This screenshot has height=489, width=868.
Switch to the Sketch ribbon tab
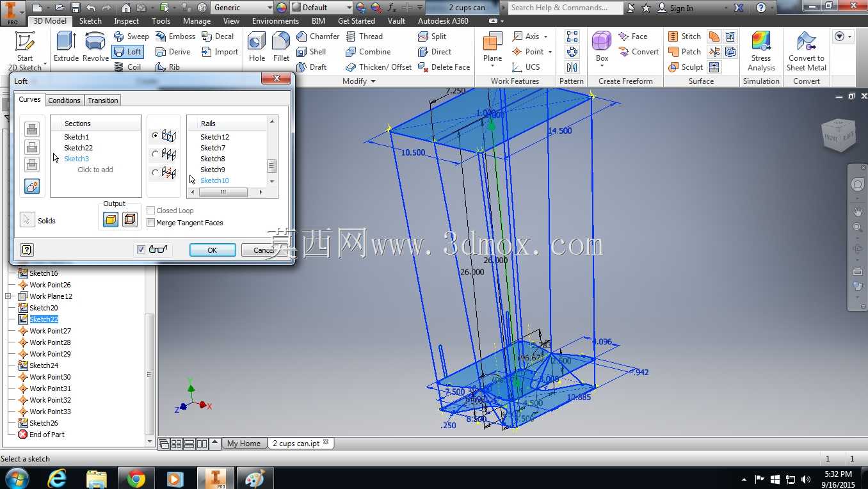click(90, 21)
